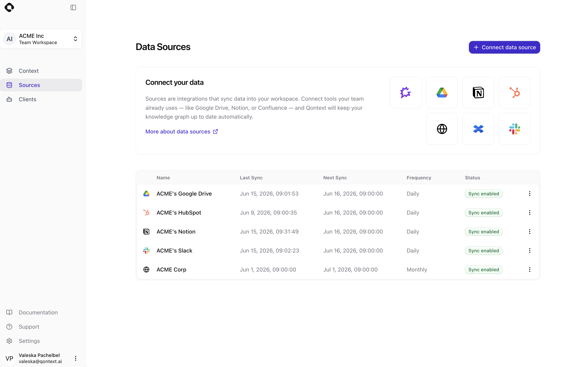Open the ACME Corp source
Screen dimensions: 588x367
click(x=171, y=270)
